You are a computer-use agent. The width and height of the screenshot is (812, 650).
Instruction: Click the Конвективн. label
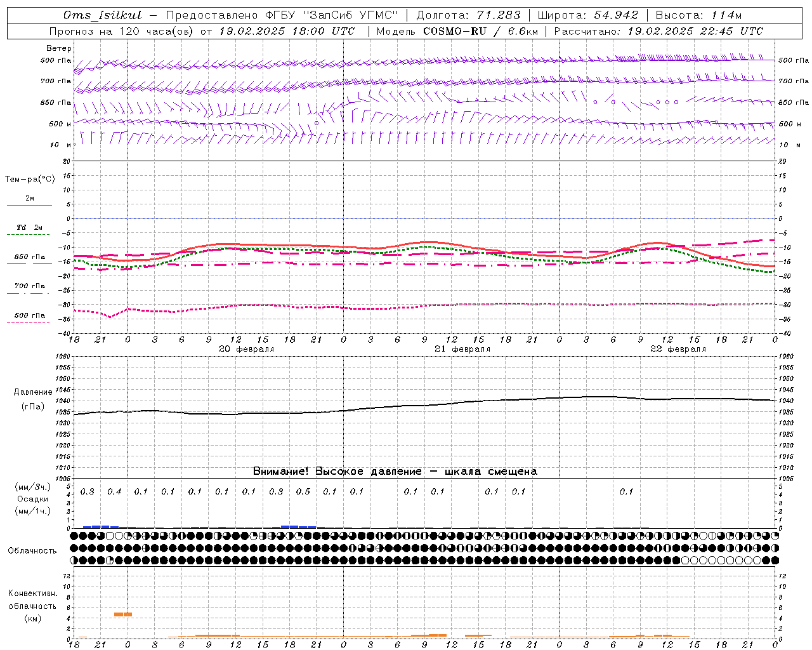(33, 594)
